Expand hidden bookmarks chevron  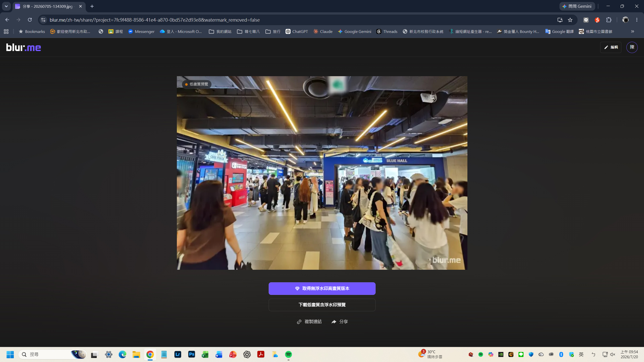[x=632, y=31]
